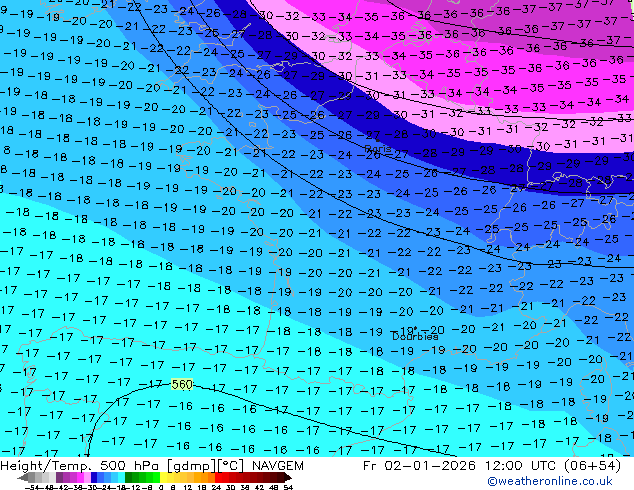Pick the light pink legend swatch

(x=87, y=477)
